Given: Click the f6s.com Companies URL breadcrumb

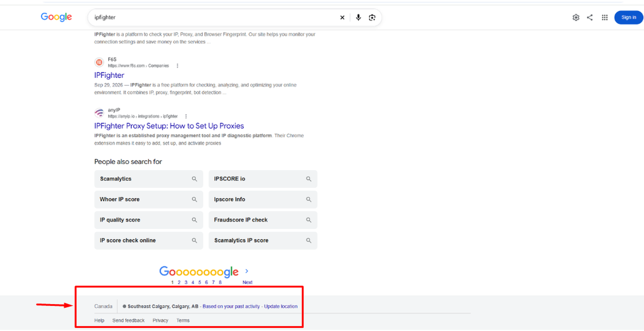Looking at the screenshot, I should pyautogui.click(x=138, y=66).
